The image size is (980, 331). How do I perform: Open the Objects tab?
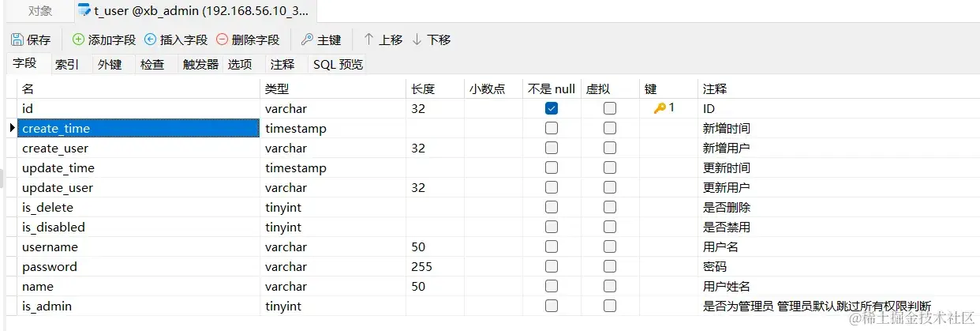pos(40,11)
